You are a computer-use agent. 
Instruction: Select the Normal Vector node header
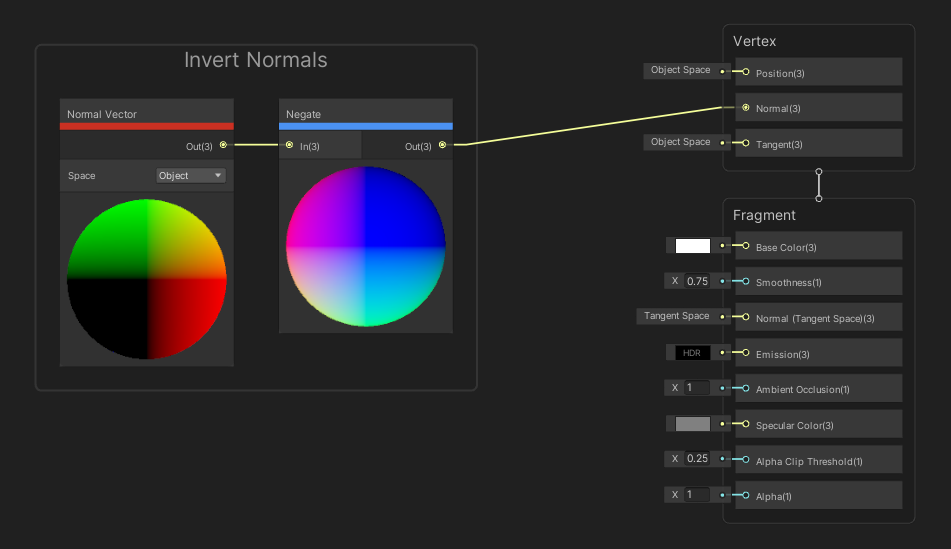(146, 114)
